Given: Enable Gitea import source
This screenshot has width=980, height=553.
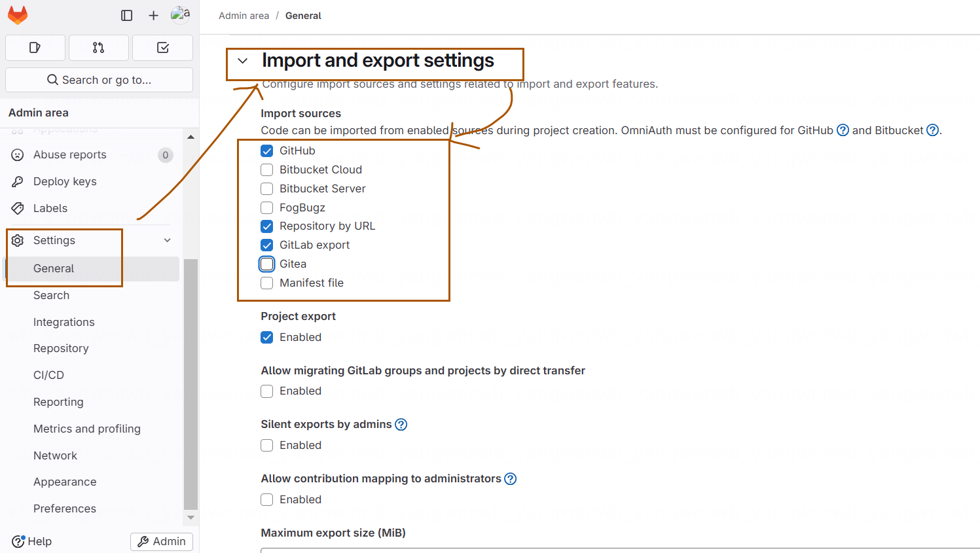Looking at the screenshot, I should click(x=267, y=264).
